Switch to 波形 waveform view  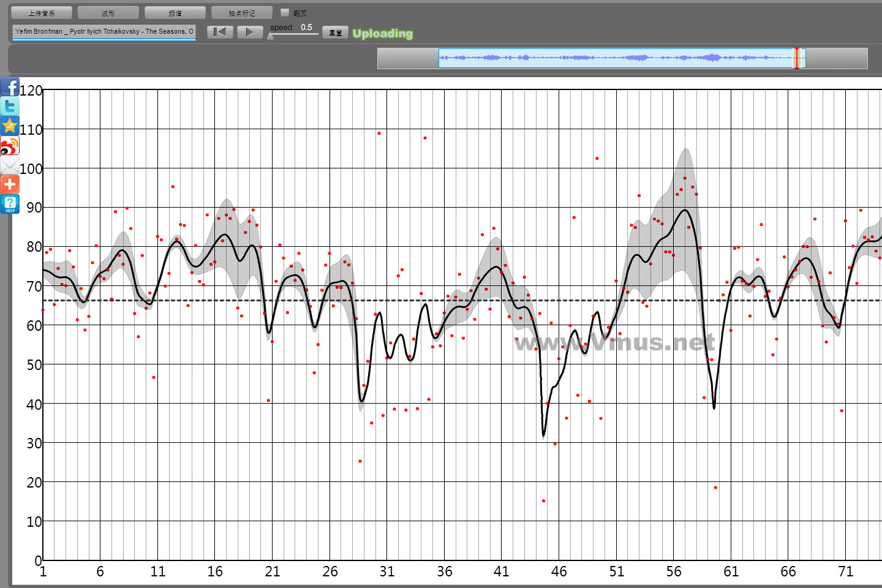click(x=108, y=13)
